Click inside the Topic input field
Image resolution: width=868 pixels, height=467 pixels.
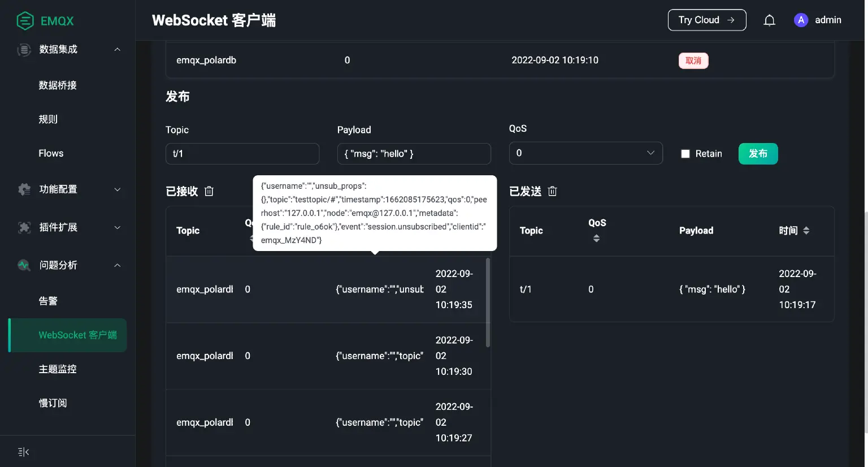pos(242,153)
